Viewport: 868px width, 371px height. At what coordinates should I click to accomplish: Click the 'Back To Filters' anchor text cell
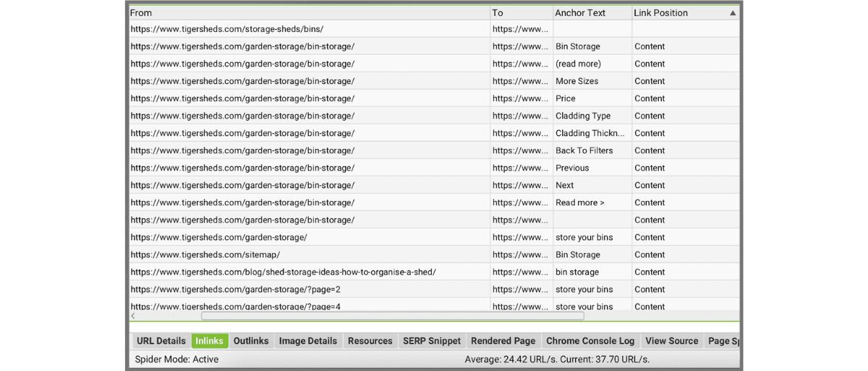(592, 150)
